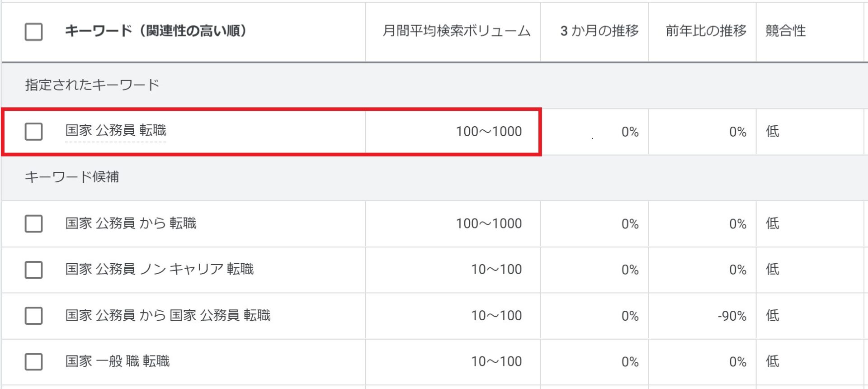Click keyword text 国家 公務員 ノン キャリア 転職
This screenshot has width=868, height=389.
pos(159,269)
